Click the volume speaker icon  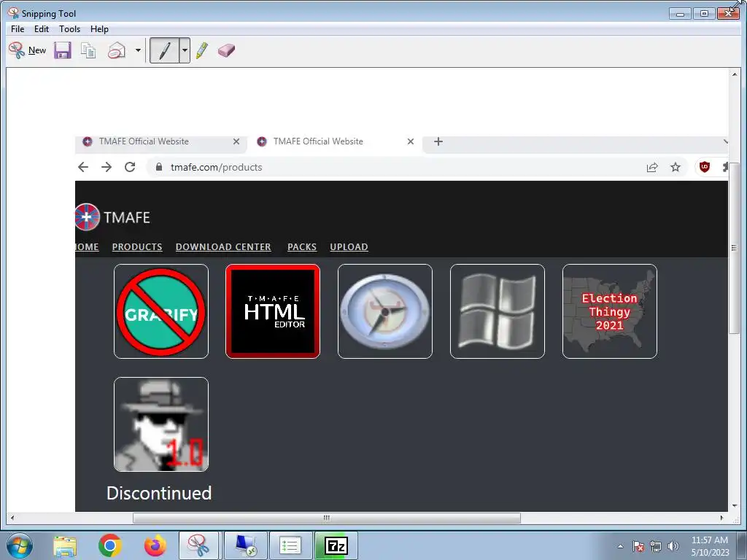(673, 546)
